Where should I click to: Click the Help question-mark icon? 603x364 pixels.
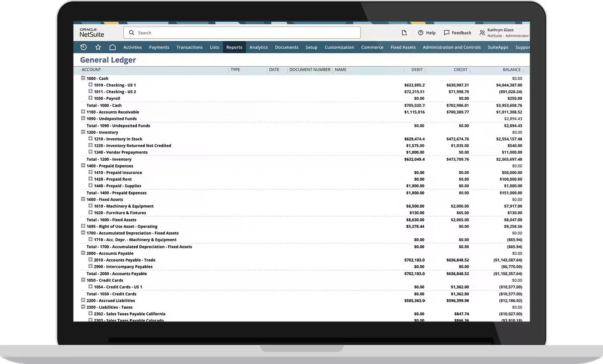click(x=420, y=33)
